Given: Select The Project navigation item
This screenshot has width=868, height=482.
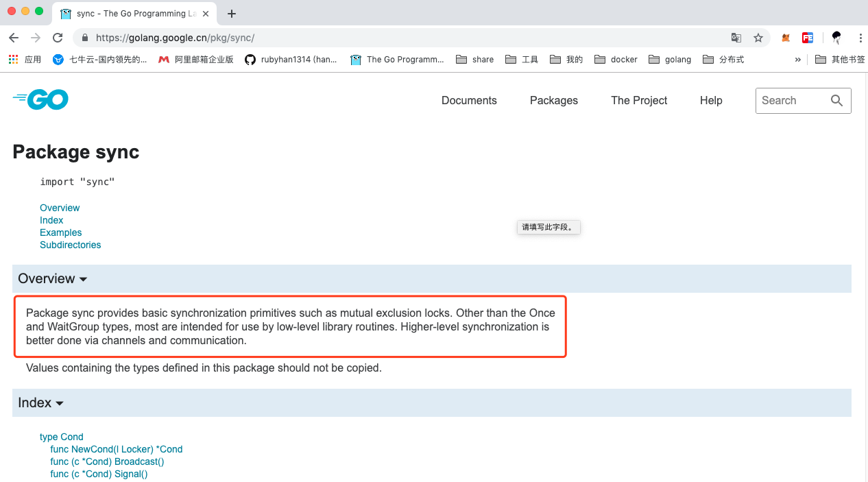Looking at the screenshot, I should (639, 101).
